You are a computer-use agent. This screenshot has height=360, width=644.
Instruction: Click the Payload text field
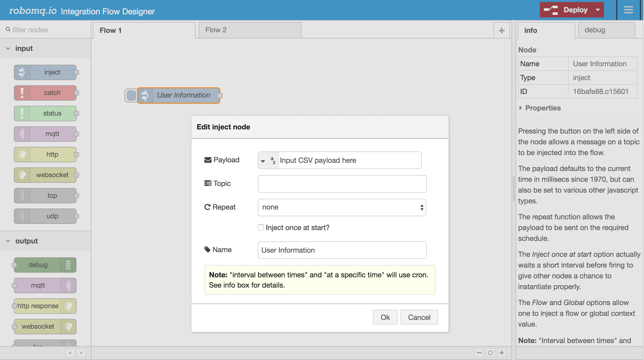(x=350, y=160)
